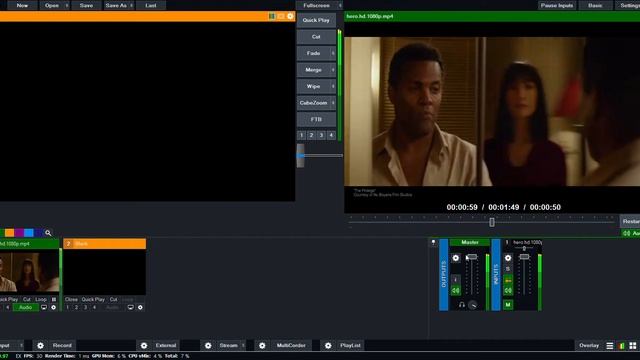Click headphones icon under Master fader

click(x=462, y=305)
